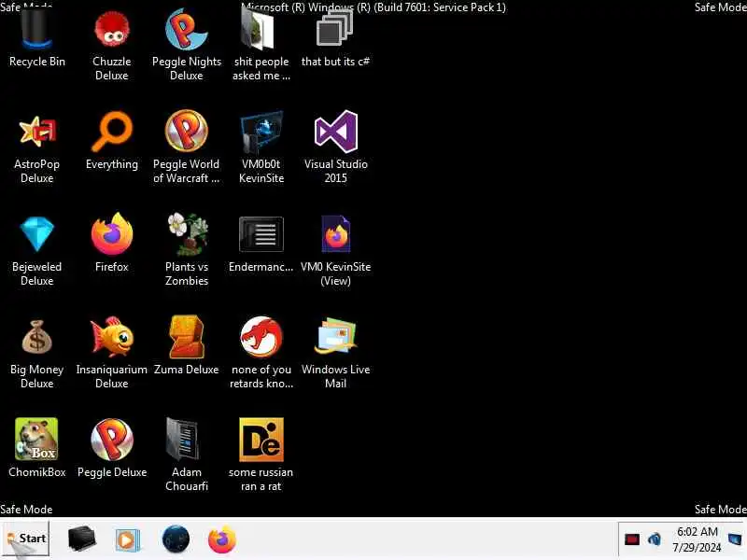Launch Windows Media Player from taskbar
The image size is (747, 560).
[127, 540]
